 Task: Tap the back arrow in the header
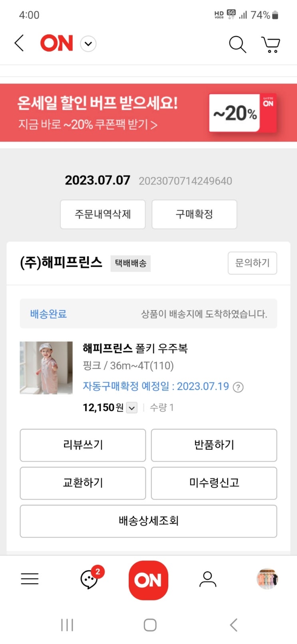(19, 43)
